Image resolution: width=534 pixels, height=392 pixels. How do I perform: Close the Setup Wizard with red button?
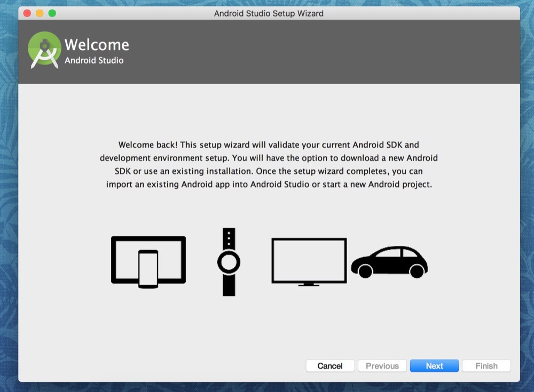pyautogui.click(x=26, y=13)
